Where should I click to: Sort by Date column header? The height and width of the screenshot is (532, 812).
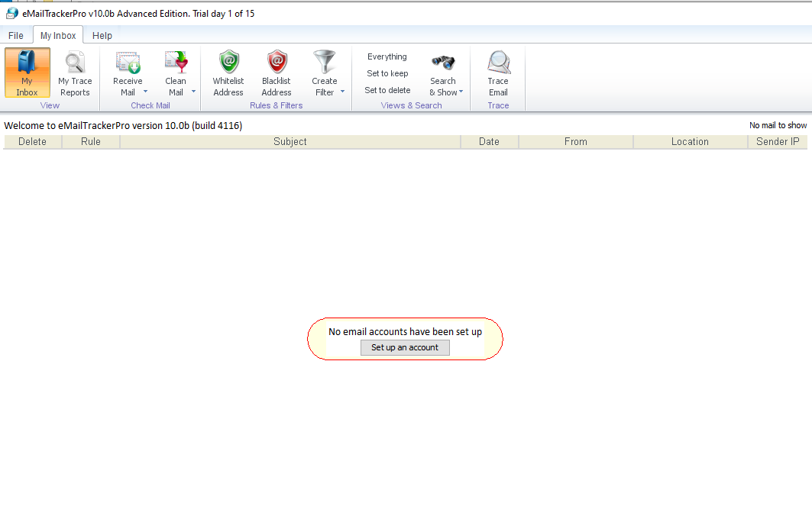click(x=490, y=142)
